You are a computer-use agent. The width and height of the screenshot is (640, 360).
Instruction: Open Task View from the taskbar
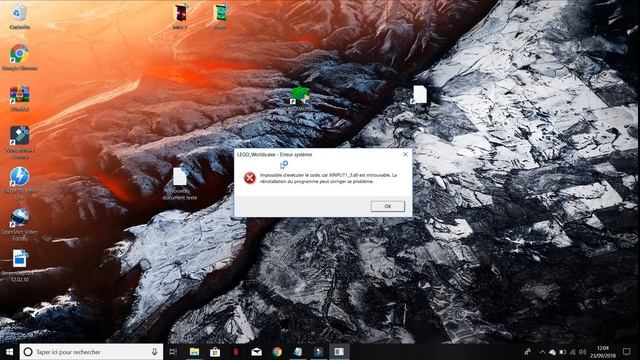pos(173,351)
